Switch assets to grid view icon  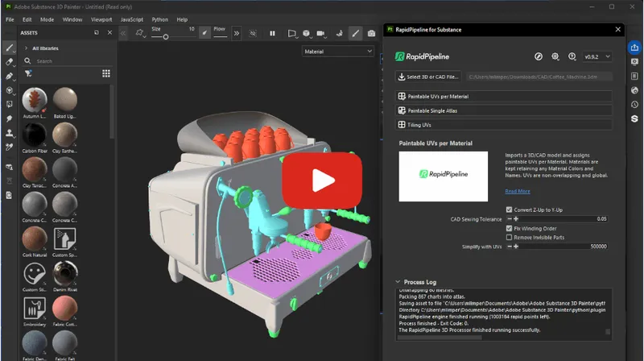tap(106, 73)
